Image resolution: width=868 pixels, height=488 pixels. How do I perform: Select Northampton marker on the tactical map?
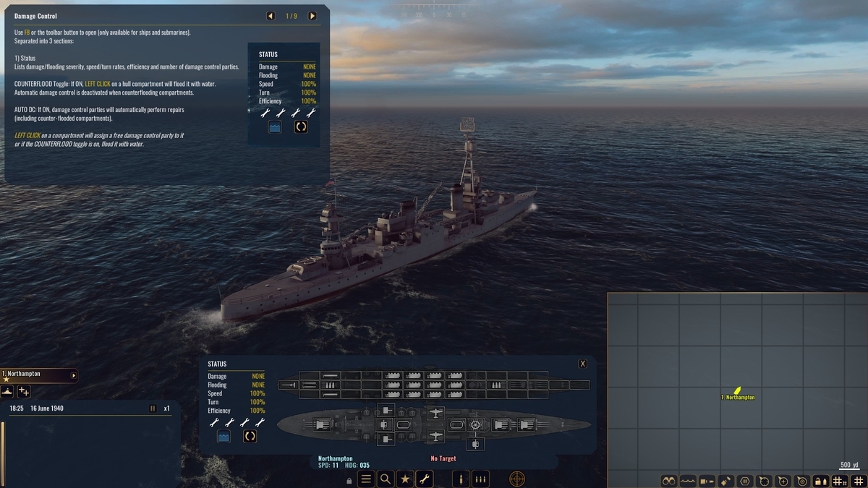click(738, 391)
